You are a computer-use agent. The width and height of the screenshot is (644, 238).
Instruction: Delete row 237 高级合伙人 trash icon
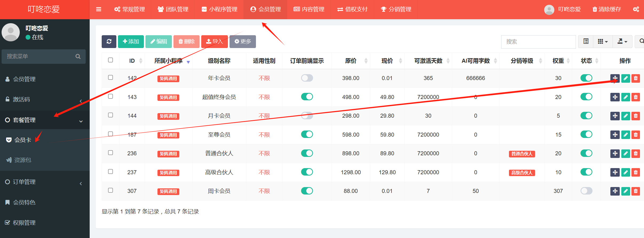tap(636, 172)
